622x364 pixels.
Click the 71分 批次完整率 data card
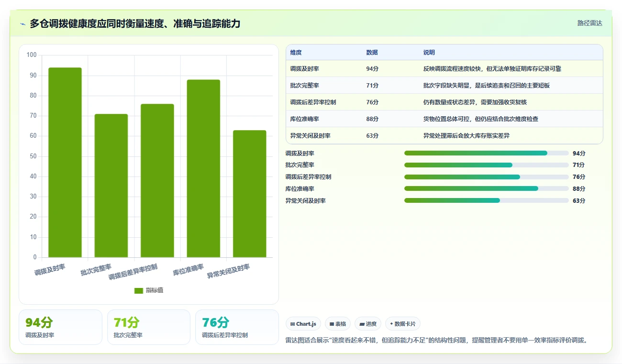tap(149, 327)
